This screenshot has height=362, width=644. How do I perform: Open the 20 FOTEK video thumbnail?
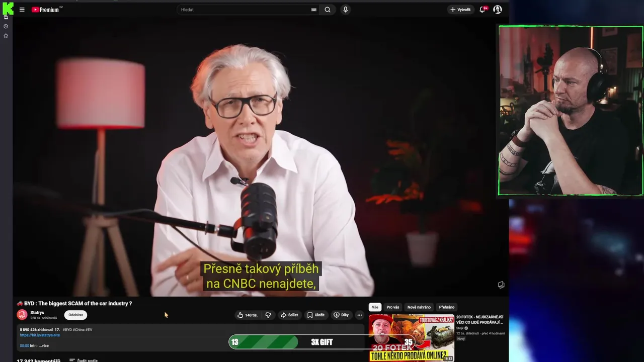click(412, 338)
